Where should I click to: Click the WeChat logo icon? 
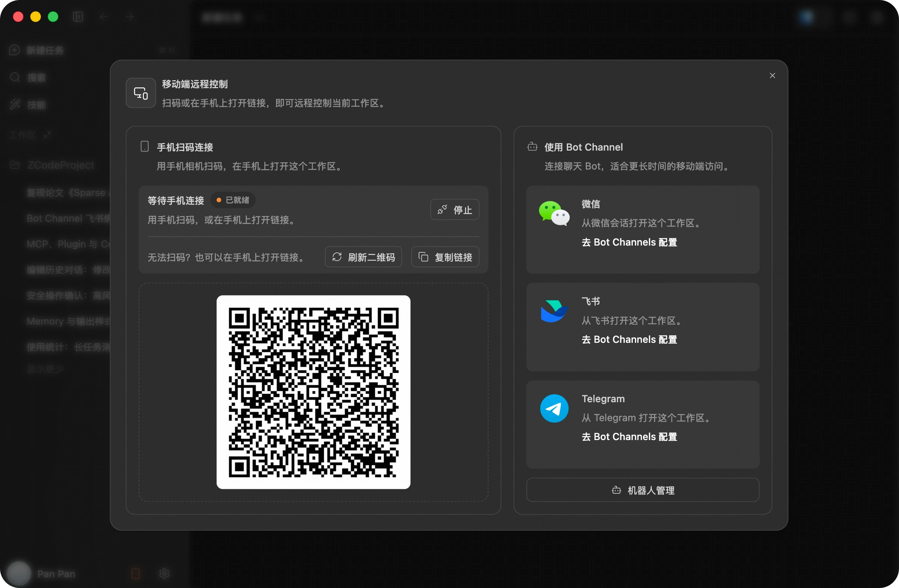point(554,213)
